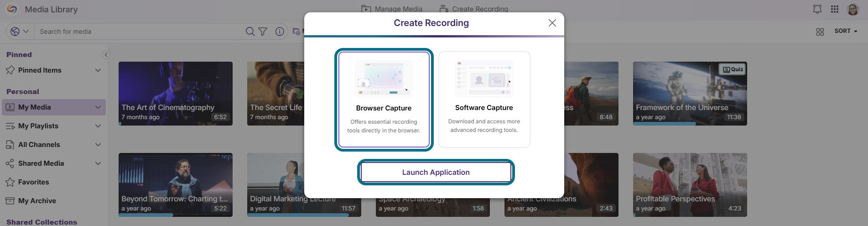Click the app logo beside Media Library
The image size is (868, 226).
(x=12, y=9)
